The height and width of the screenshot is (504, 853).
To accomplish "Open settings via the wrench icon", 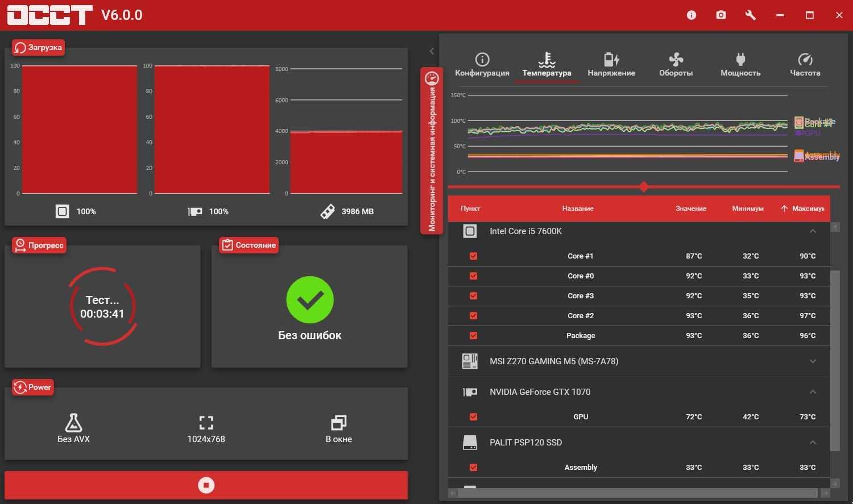I will [751, 15].
